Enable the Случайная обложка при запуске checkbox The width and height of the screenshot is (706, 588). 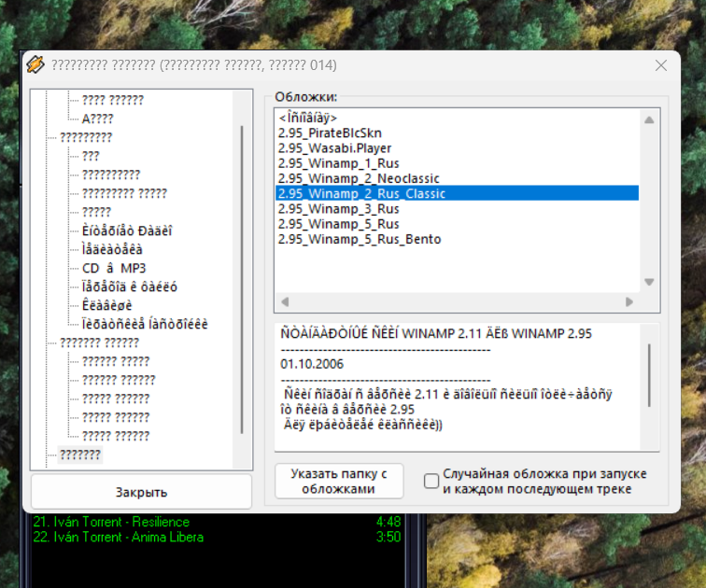pyautogui.click(x=431, y=481)
